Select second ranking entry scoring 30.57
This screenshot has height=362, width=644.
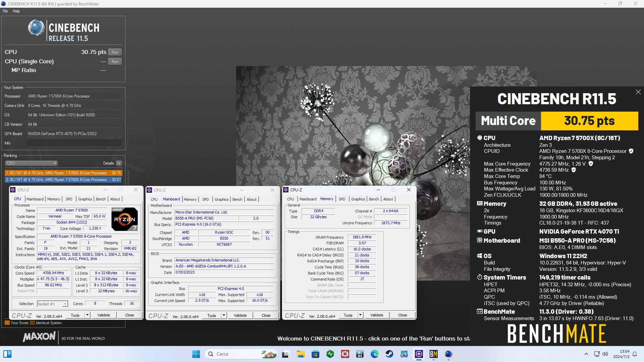point(63,180)
